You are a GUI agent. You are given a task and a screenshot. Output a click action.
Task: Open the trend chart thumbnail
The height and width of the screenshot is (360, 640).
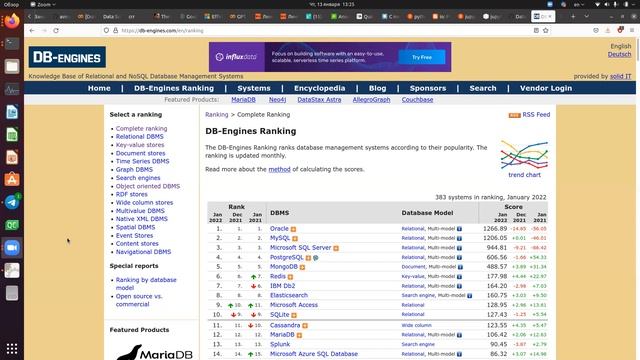[x=524, y=155]
